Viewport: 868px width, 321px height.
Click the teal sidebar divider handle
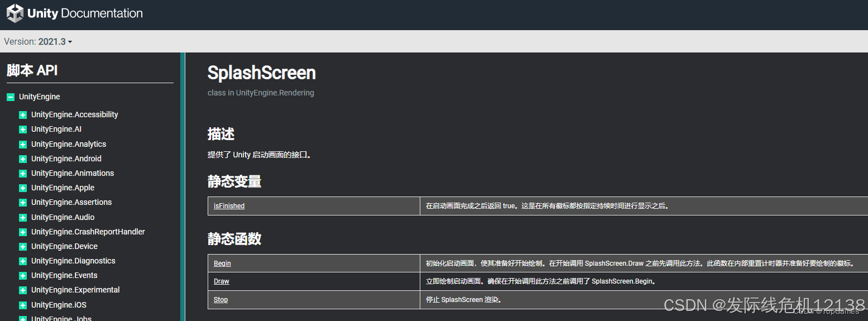coord(183,187)
